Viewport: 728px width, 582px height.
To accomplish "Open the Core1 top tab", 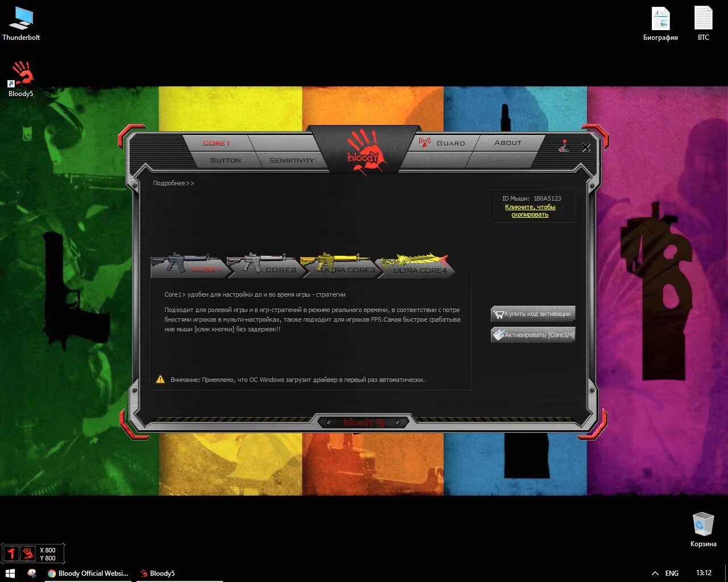I will pyautogui.click(x=217, y=143).
